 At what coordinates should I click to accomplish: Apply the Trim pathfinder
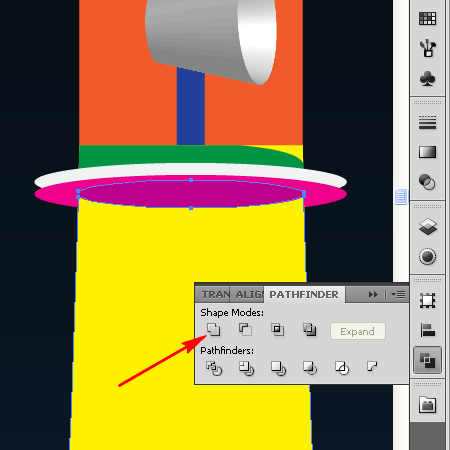(x=246, y=368)
